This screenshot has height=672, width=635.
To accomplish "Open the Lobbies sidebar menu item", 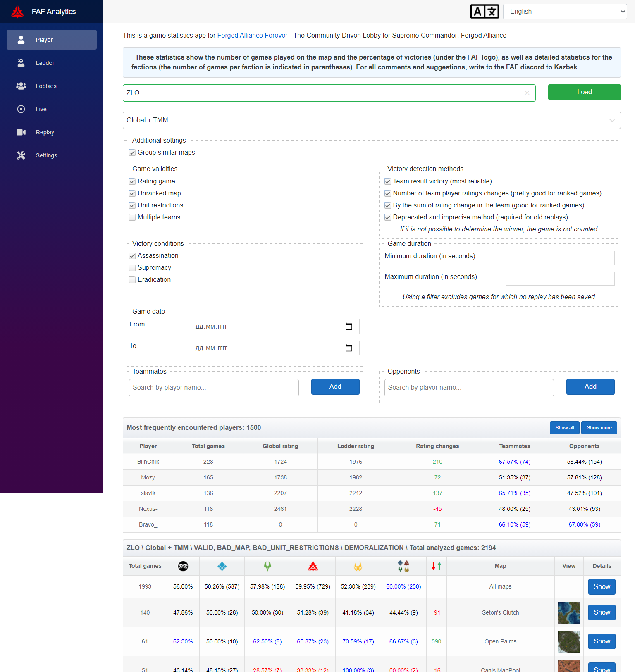I will tap(52, 86).
